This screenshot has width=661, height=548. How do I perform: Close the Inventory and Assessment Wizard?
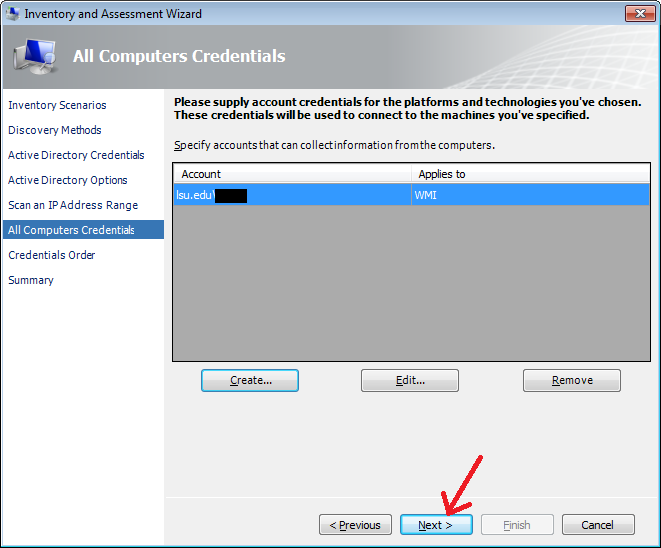(x=638, y=14)
